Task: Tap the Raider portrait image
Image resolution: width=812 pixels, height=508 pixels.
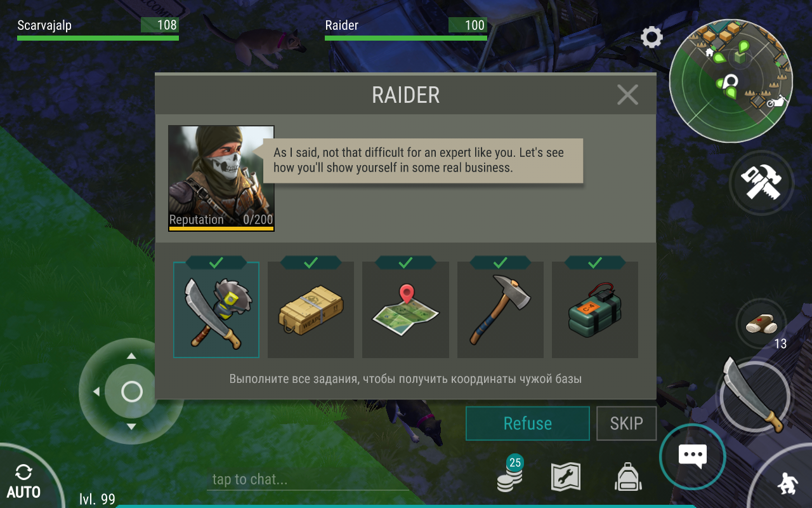Action: 221,178
